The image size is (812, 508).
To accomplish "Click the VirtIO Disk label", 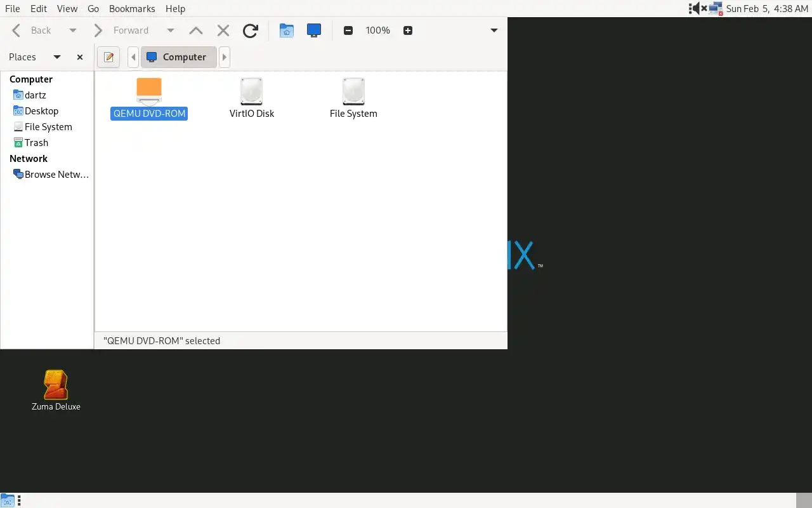I will [252, 114].
